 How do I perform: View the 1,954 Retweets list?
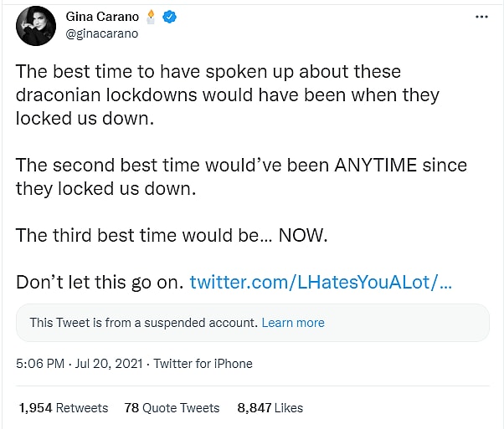(x=64, y=408)
